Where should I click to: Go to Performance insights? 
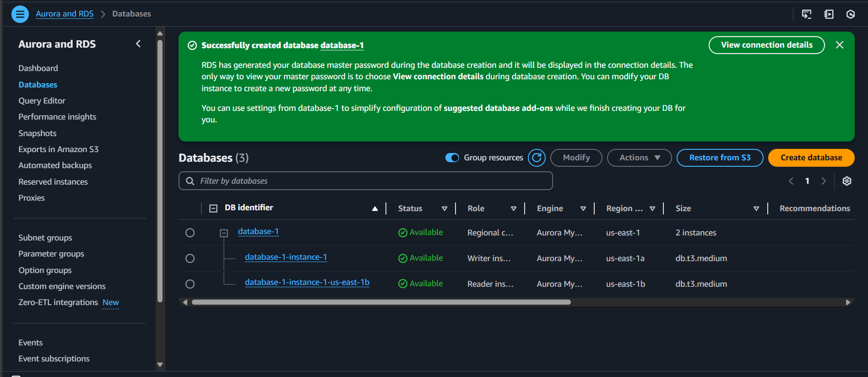point(57,117)
